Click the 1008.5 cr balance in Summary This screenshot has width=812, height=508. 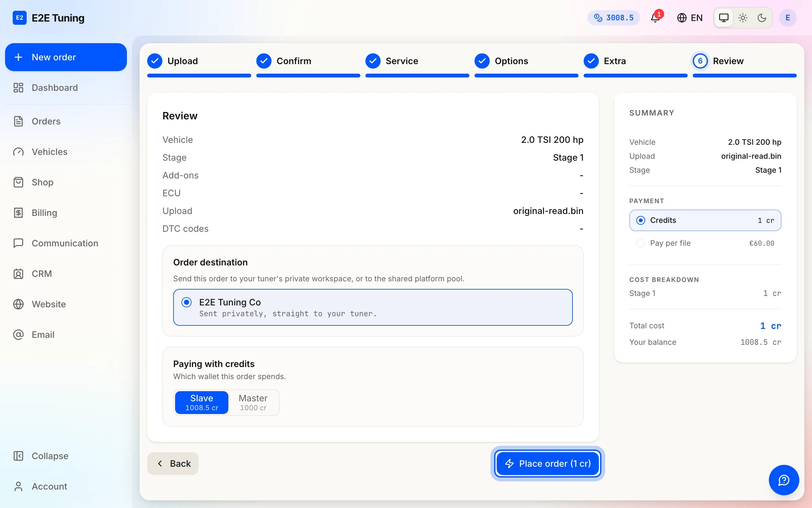761,342
